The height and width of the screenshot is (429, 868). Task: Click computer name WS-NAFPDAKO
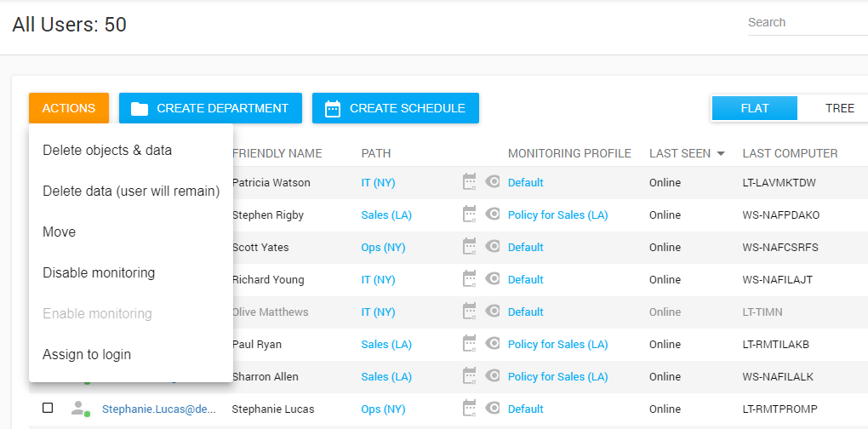tap(781, 214)
